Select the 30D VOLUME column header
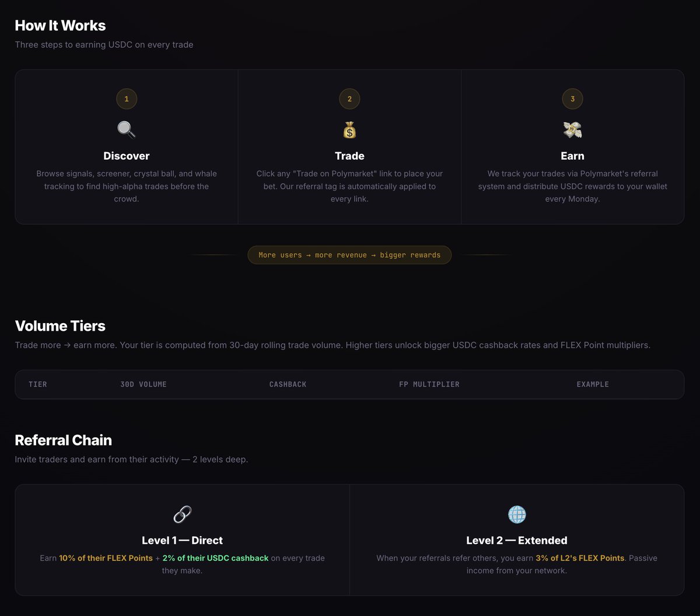The height and width of the screenshot is (616, 700). pos(143,384)
